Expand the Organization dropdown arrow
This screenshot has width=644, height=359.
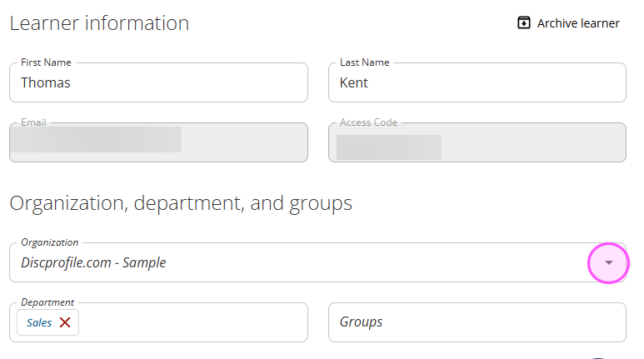609,262
